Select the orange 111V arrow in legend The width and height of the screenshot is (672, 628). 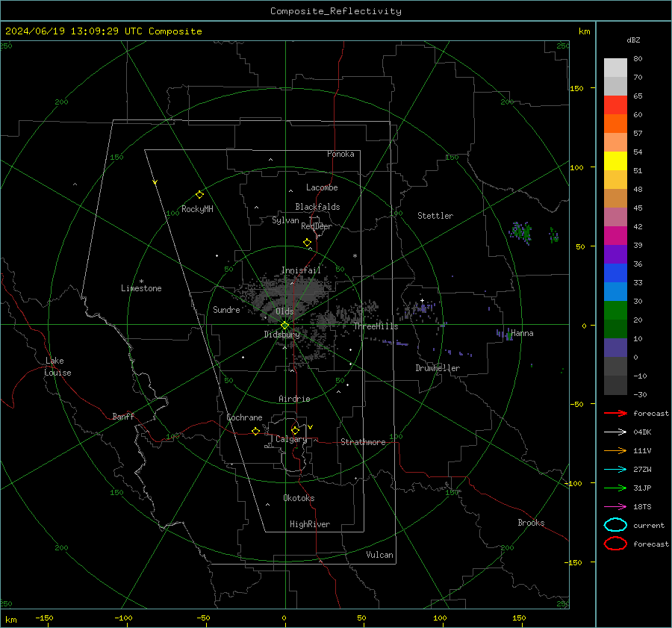[615, 450]
